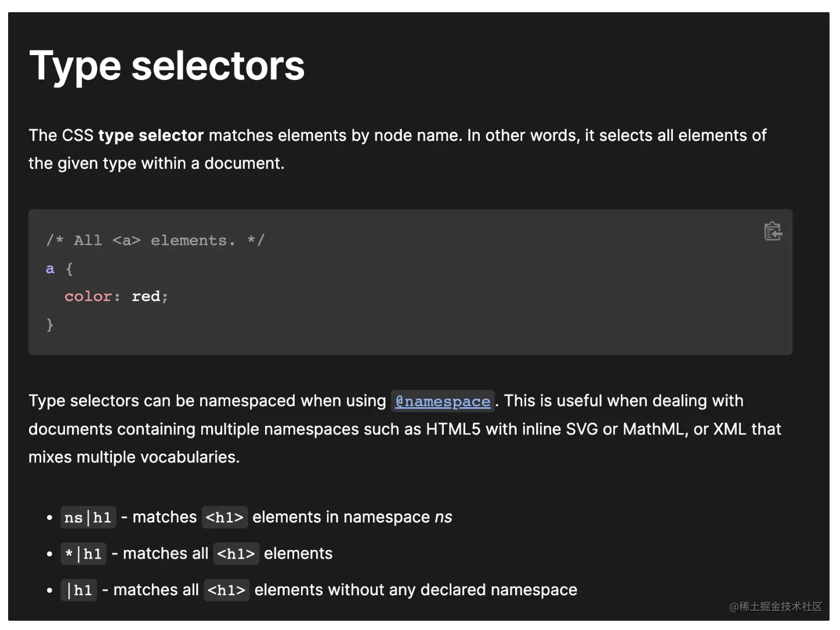Click 'elements without any declared namespace' text
This screenshot has height=630, width=840.
(416, 590)
